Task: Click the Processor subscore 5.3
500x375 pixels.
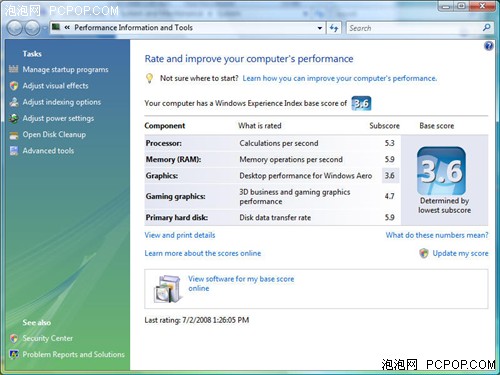Action: pyautogui.click(x=389, y=143)
